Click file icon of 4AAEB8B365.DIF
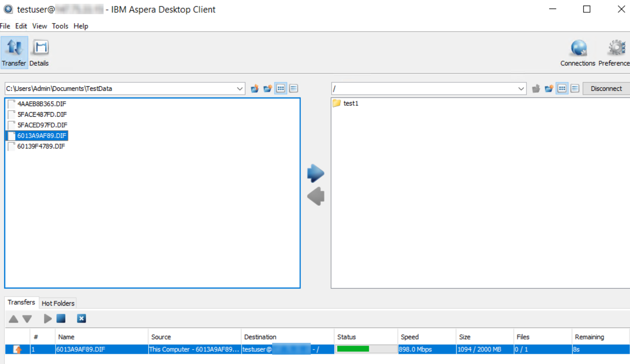The image size is (630, 364). [11, 104]
